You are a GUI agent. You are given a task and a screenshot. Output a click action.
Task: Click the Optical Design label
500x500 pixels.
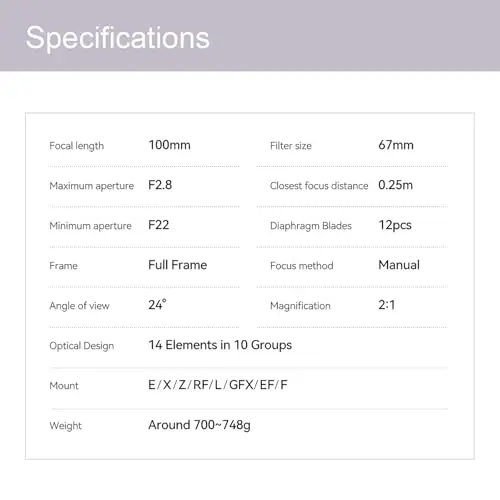tap(82, 346)
